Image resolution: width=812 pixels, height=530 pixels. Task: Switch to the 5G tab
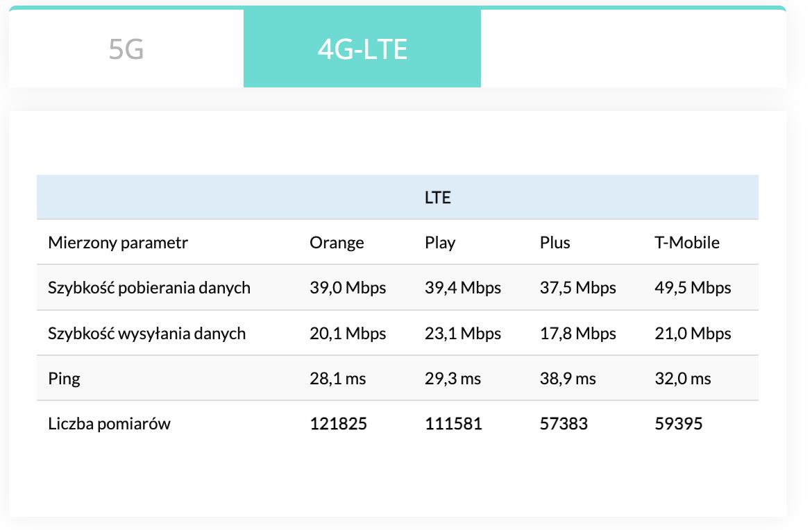point(126,49)
